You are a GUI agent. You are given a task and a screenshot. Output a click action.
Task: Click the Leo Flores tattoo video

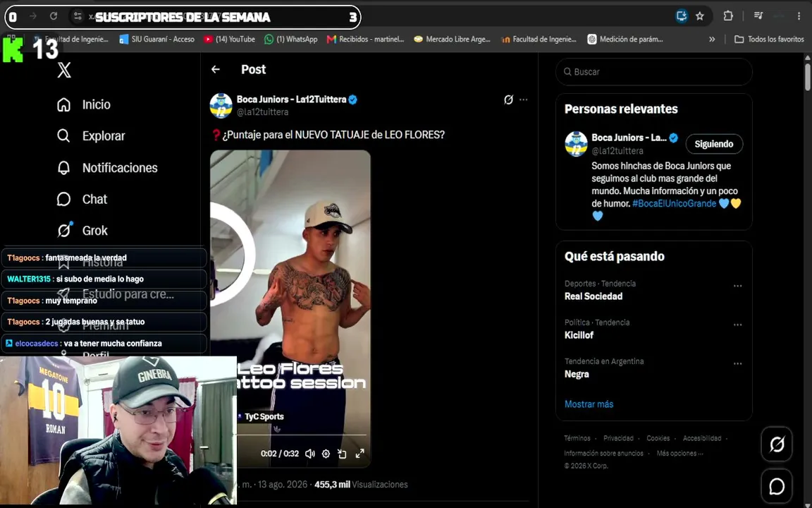[290, 308]
